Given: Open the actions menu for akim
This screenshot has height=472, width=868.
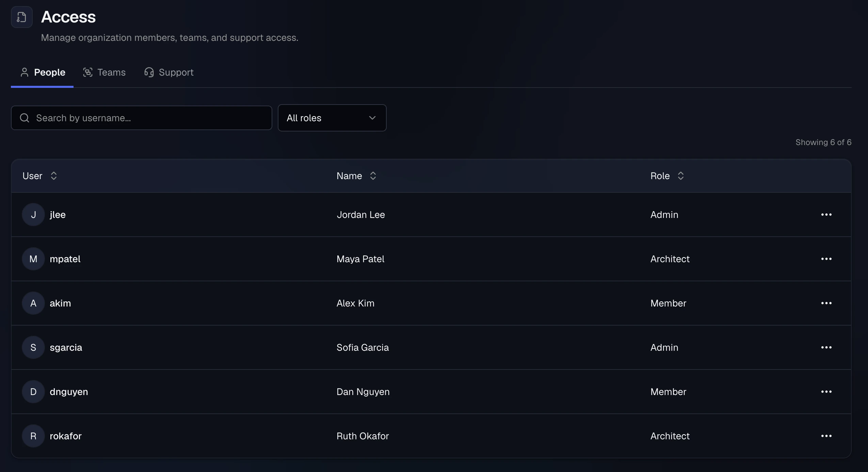Looking at the screenshot, I should pyautogui.click(x=826, y=303).
